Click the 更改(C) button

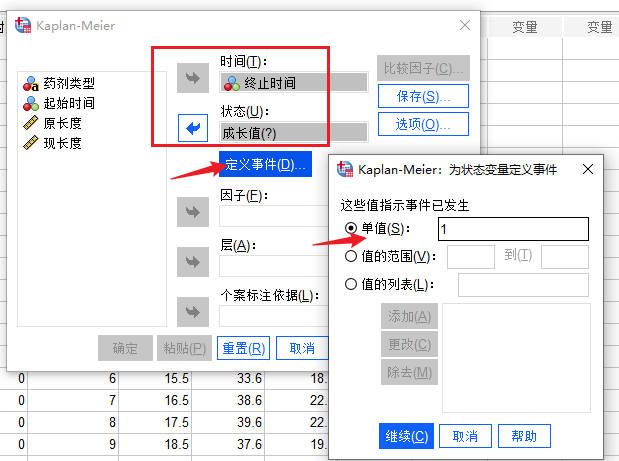click(x=409, y=344)
